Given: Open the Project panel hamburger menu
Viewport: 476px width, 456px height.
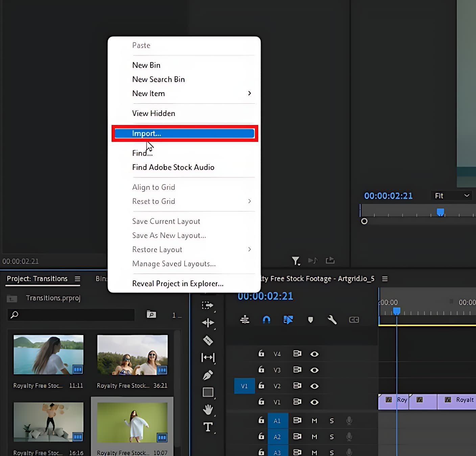Looking at the screenshot, I should [x=77, y=279].
